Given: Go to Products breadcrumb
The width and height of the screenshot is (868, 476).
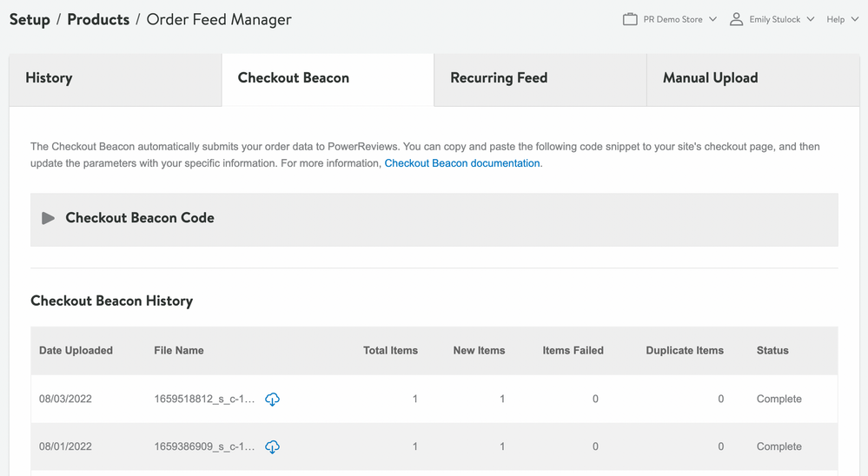Looking at the screenshot, I should coord(98,19).
